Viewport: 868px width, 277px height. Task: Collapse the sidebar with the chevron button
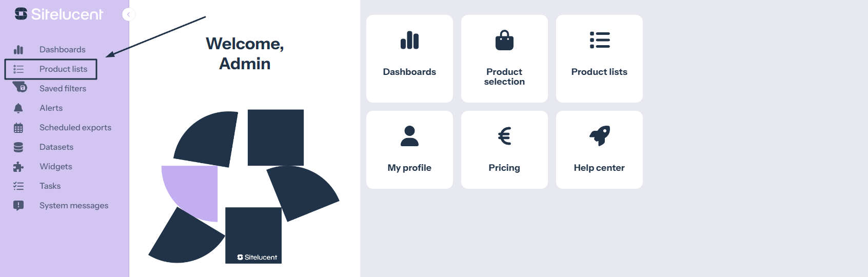pos(128,14)
